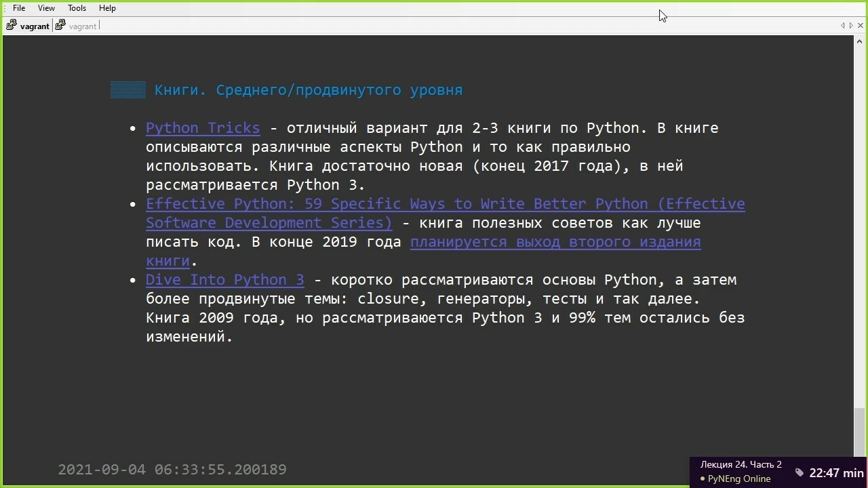
Task: Click the word 'изменений.' in last bullet
Action: pyautogui.click(x=189, y=337)
